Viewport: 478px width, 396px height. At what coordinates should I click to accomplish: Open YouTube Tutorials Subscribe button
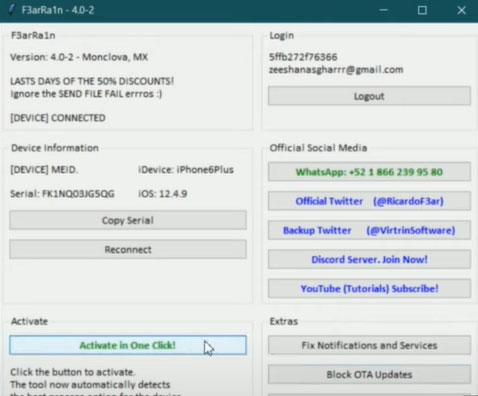point(369,288)
